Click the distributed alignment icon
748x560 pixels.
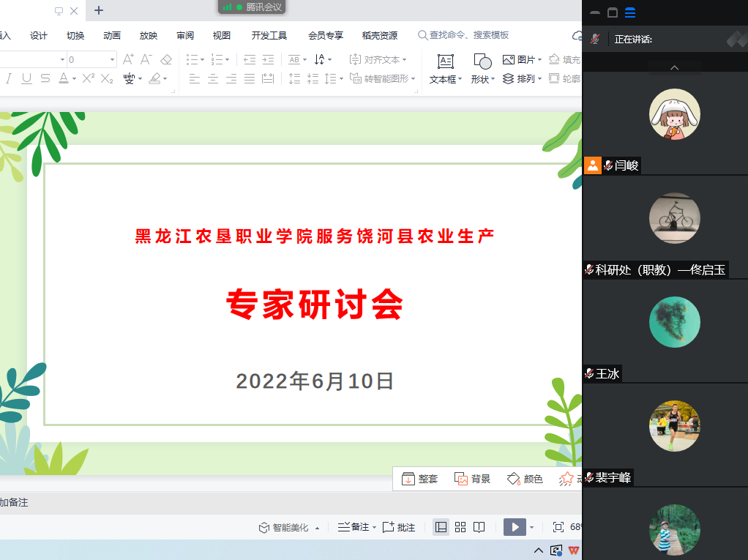[268, 79]
